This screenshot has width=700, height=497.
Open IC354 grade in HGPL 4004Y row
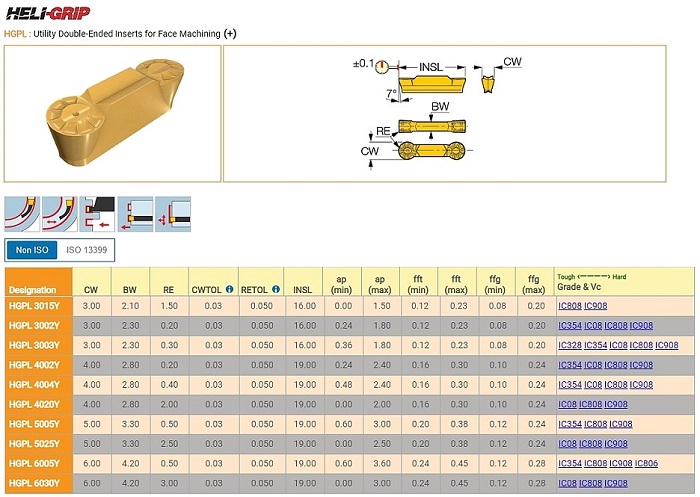[570, 384]
